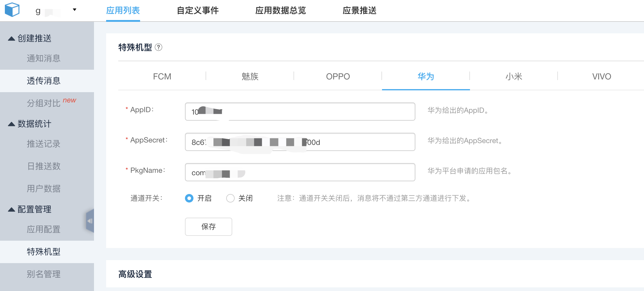Open 透传消息 in the sidebar
This screenshot has height=291, width=644.
(x=43, y=80)
